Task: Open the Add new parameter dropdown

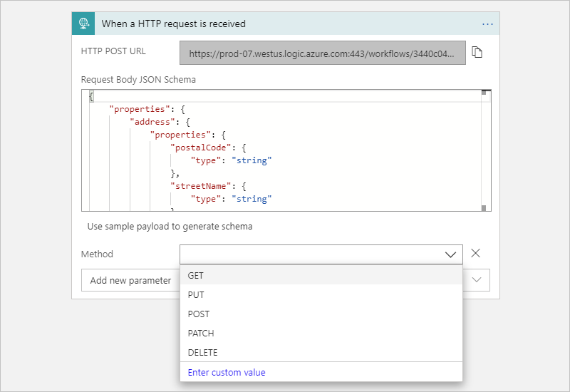Action: pos(130,280)
